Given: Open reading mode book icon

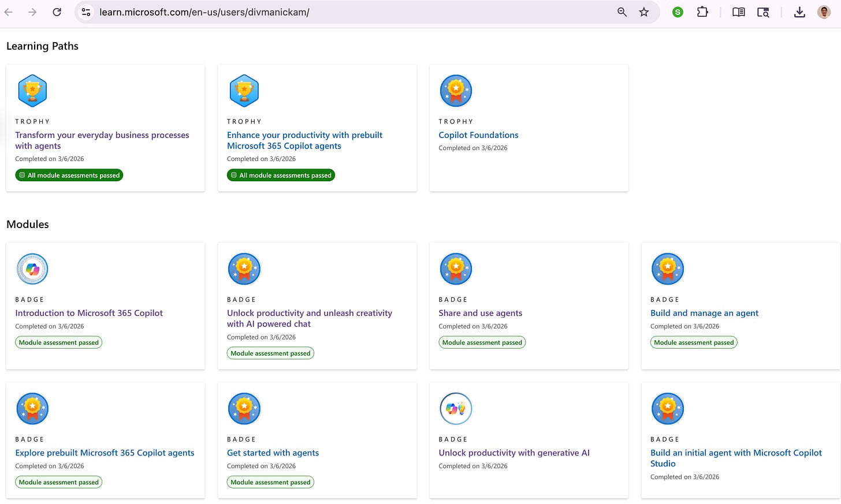Looking at the screenshot, I should pyautogui.click(x=738, y=12).
